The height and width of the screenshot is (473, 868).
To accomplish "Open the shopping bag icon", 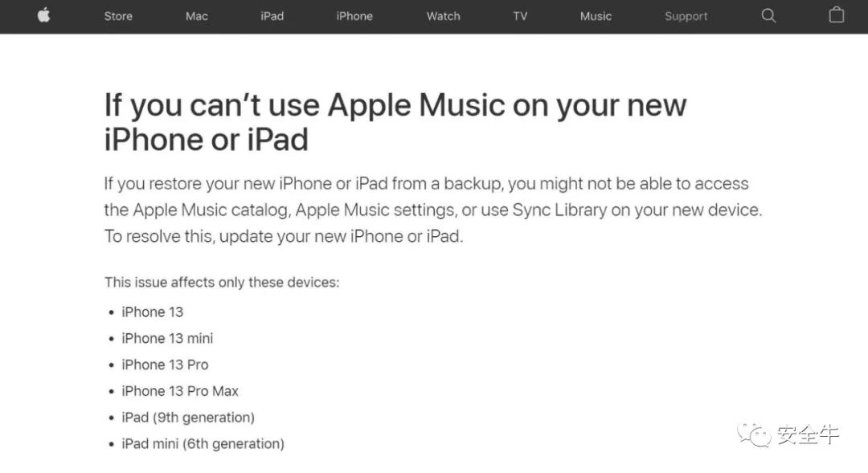I will click(837, 15).
